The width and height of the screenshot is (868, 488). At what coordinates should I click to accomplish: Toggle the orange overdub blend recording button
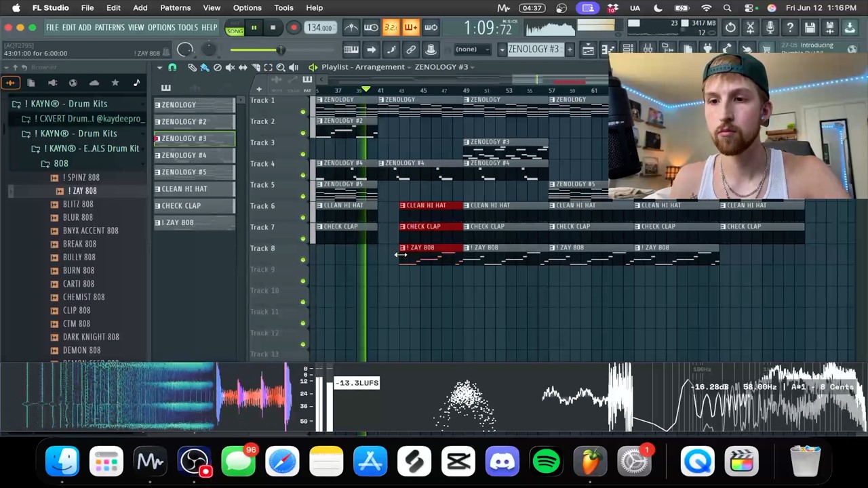pyautogui.click(x=411, y=28)
